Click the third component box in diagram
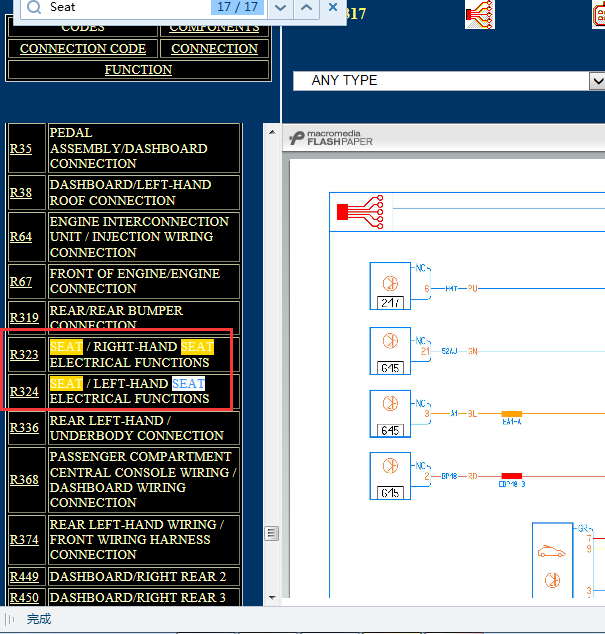This screenshot has height=634, width=605. click(390, 414)
